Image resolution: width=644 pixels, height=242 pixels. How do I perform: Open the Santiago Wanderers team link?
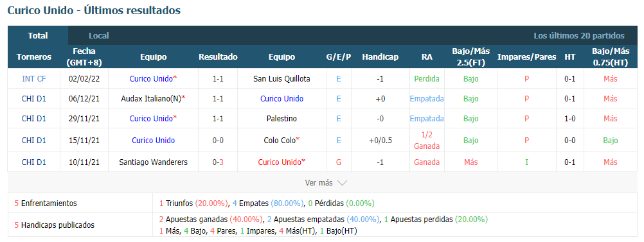click(153, 162)
